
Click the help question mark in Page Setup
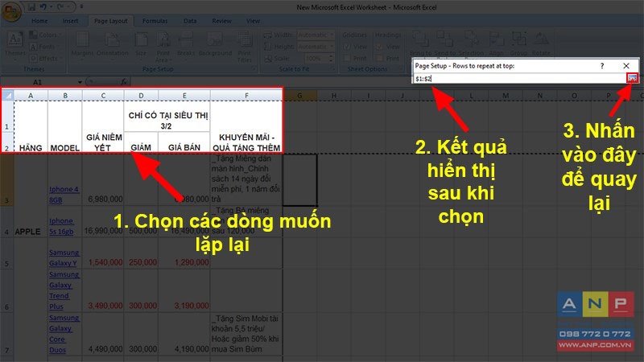tap(602, 66)
